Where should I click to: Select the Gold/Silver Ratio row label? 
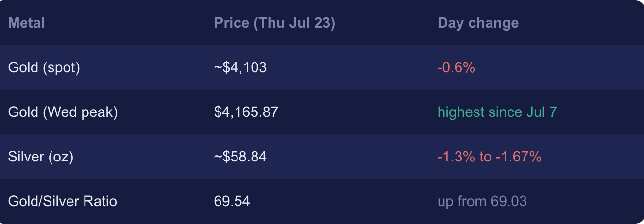pyautogui.click(x=62, y=201)
